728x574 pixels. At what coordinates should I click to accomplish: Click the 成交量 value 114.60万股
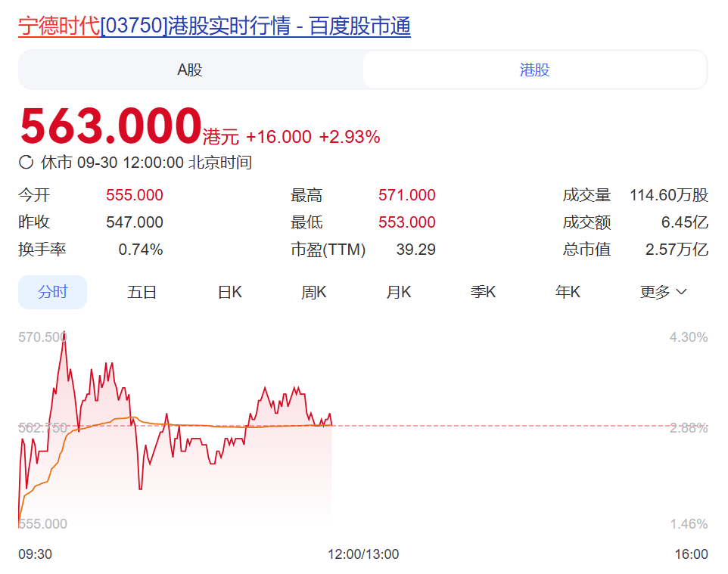click(x=668, y=195)
